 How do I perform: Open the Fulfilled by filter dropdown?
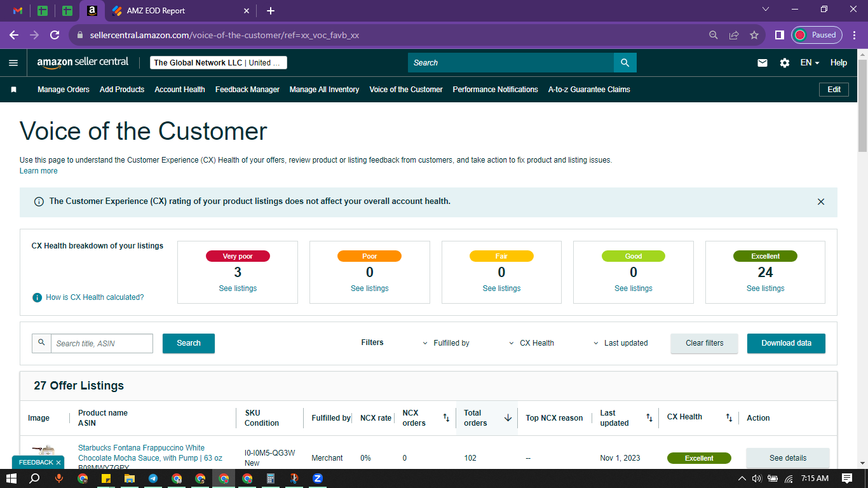[x=446, y=343]
